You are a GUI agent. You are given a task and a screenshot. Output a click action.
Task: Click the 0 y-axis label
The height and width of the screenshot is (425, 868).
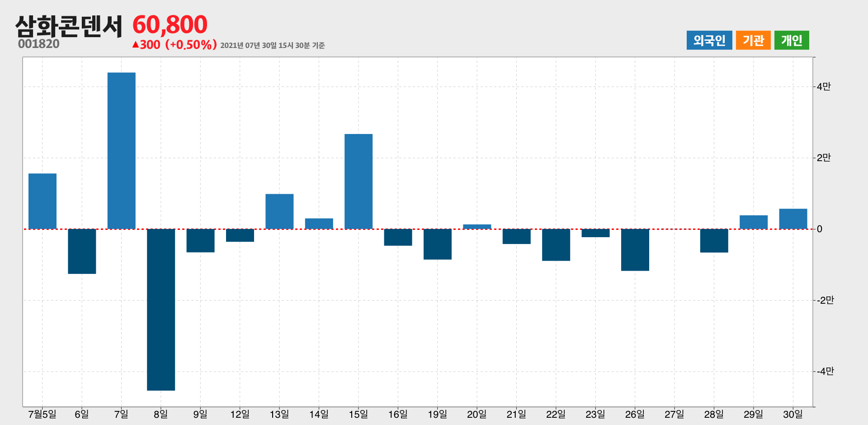(x=820, y=229)
